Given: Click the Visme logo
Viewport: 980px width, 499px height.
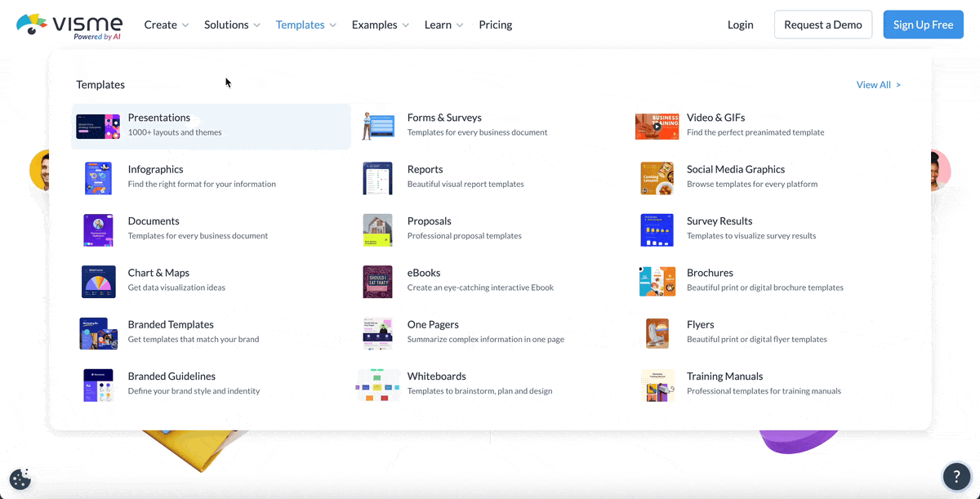Looking at the screenshot, I should tap(69, 24).
